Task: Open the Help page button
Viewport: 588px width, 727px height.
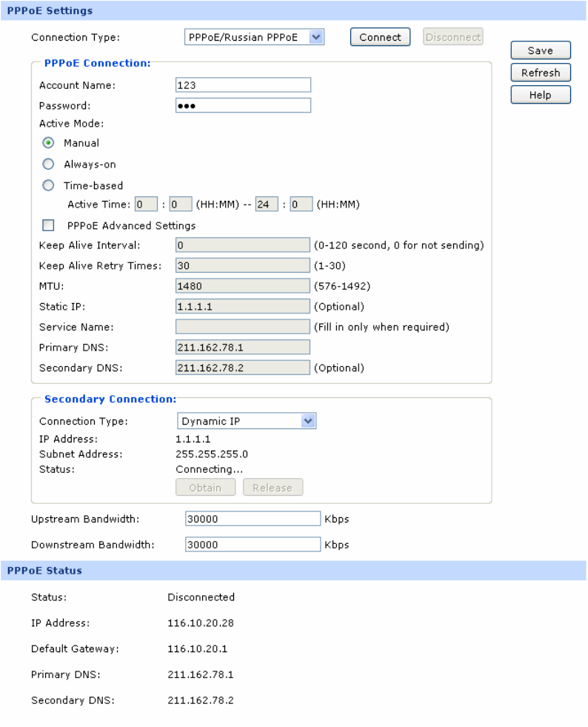Action: (541, 95)
